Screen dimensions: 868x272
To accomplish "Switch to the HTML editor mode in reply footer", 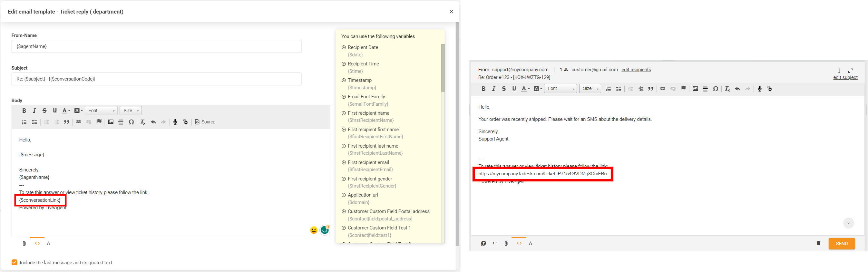I will [519, 243].
